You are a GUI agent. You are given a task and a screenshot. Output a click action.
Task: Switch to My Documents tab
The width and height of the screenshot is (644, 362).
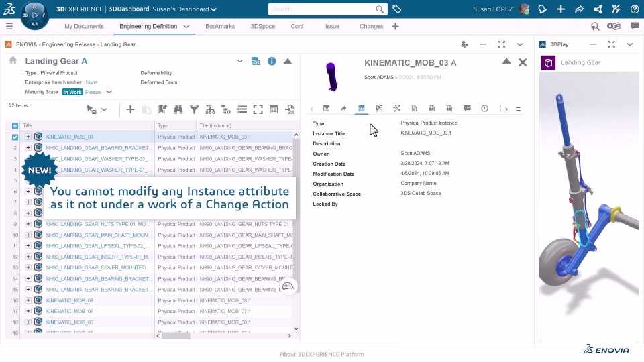tap(84, 26)
